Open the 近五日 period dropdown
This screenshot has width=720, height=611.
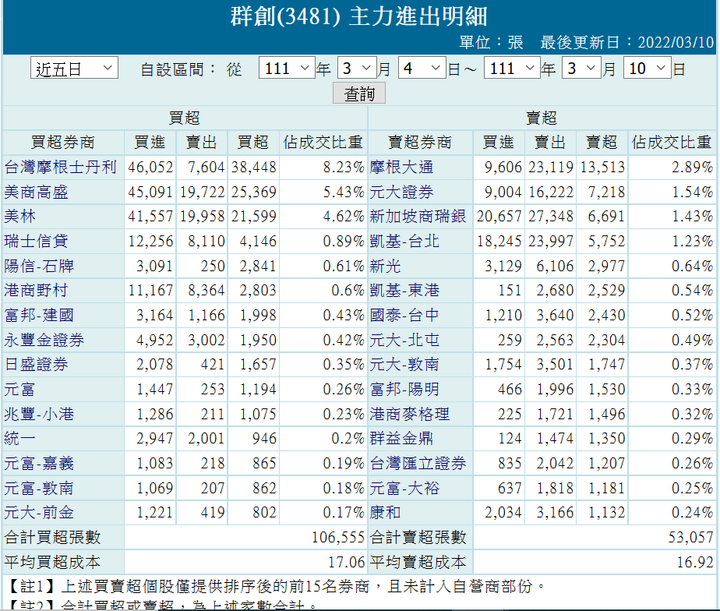74,68
